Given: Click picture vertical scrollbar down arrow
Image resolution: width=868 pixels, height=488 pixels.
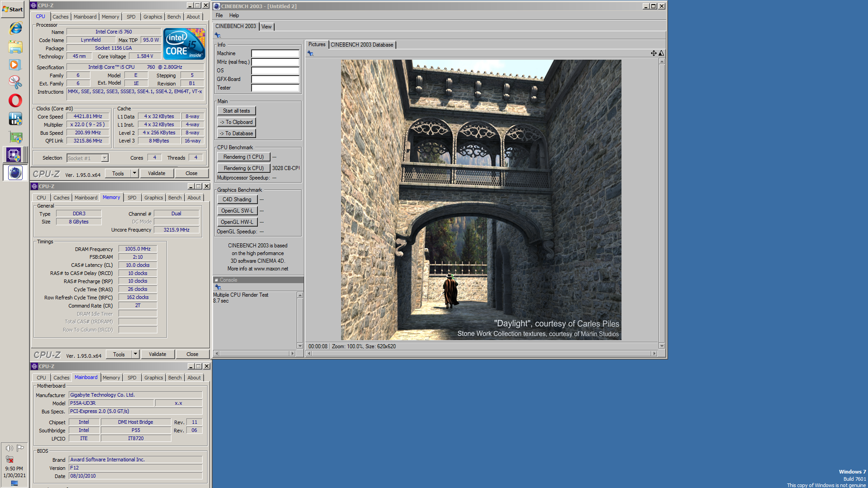Looking at the screenshot, I should 662,346.
